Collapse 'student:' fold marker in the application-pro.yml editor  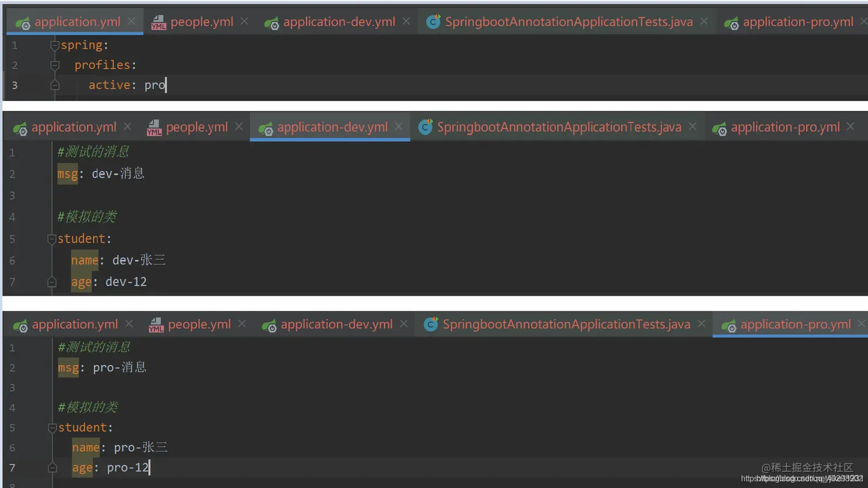[x=52, y=428]
